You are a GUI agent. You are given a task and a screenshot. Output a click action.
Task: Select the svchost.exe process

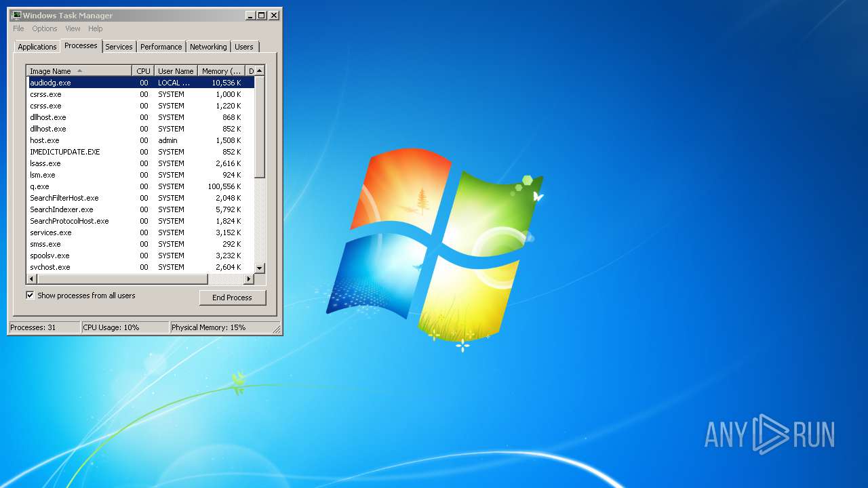click(x=140, y=267)
